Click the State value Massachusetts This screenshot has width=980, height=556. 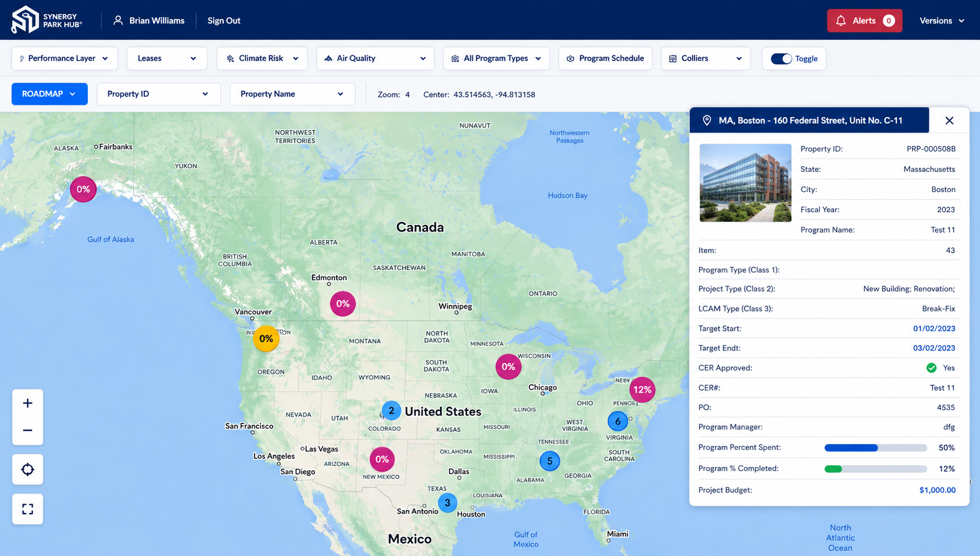tap(929, 170)
